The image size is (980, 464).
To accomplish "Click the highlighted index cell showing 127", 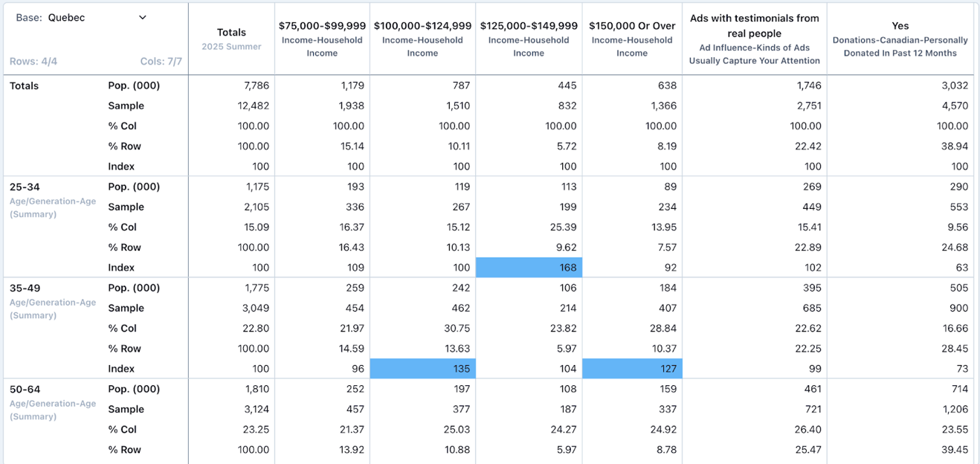I will (x=632, y=369).
